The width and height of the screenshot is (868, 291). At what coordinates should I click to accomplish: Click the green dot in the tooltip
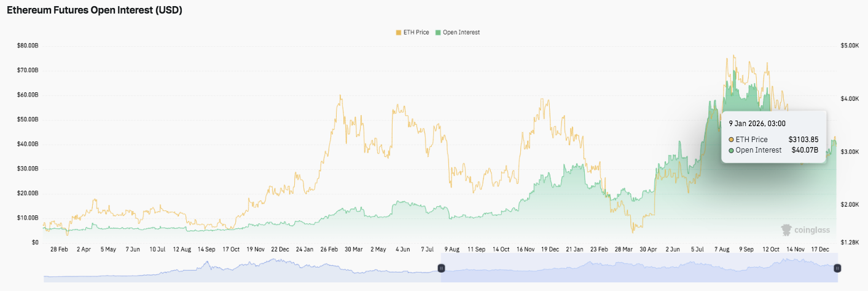[x=731, y=150]
